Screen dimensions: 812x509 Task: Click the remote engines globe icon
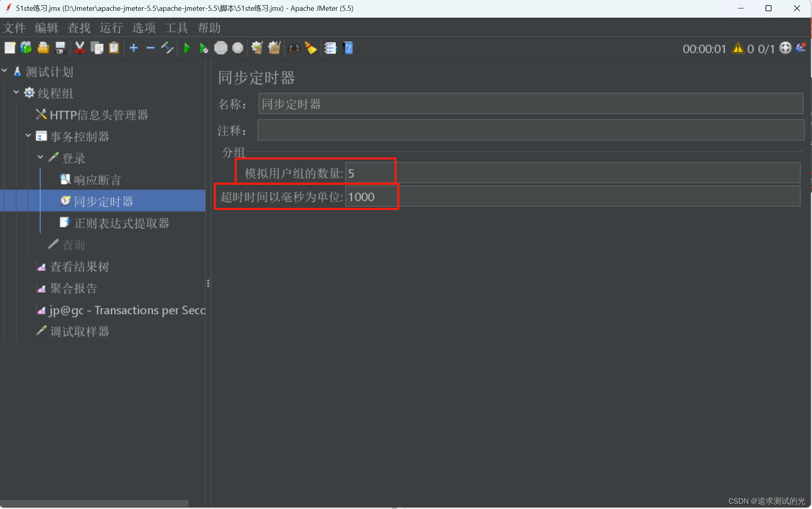pos(785,48)
